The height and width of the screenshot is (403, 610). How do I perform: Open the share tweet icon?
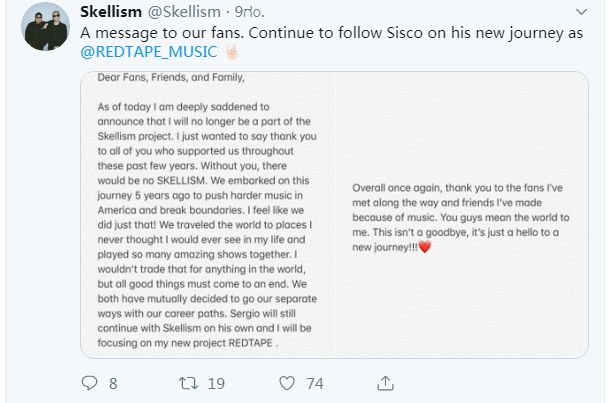click(x=384, y=381)
